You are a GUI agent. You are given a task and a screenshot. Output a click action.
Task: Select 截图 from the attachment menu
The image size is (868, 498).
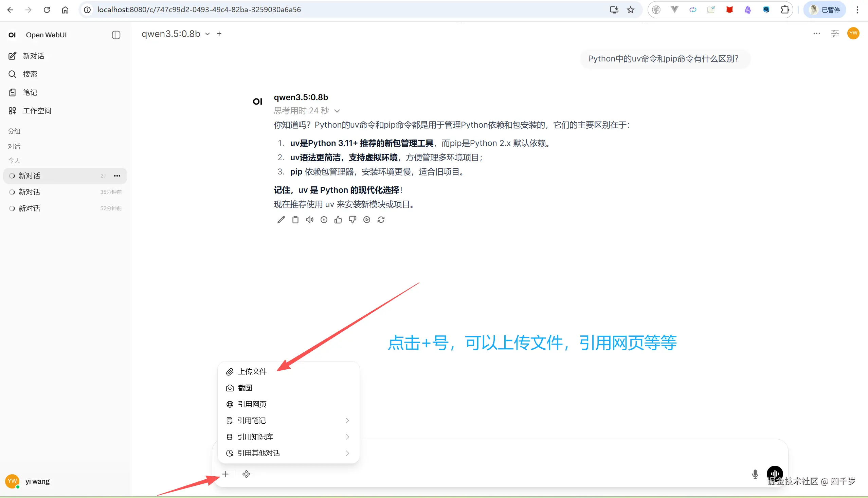point(245,388)
